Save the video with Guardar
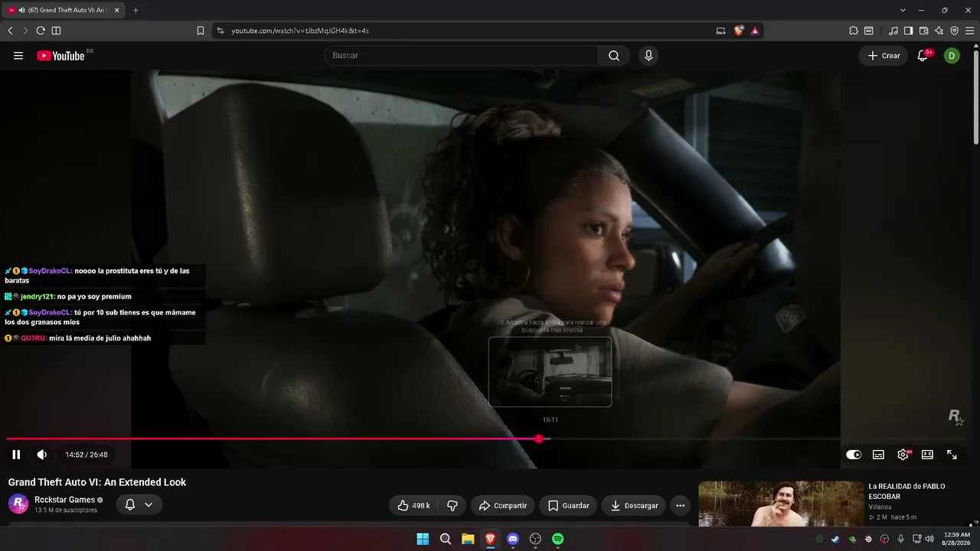 [569, 505]
